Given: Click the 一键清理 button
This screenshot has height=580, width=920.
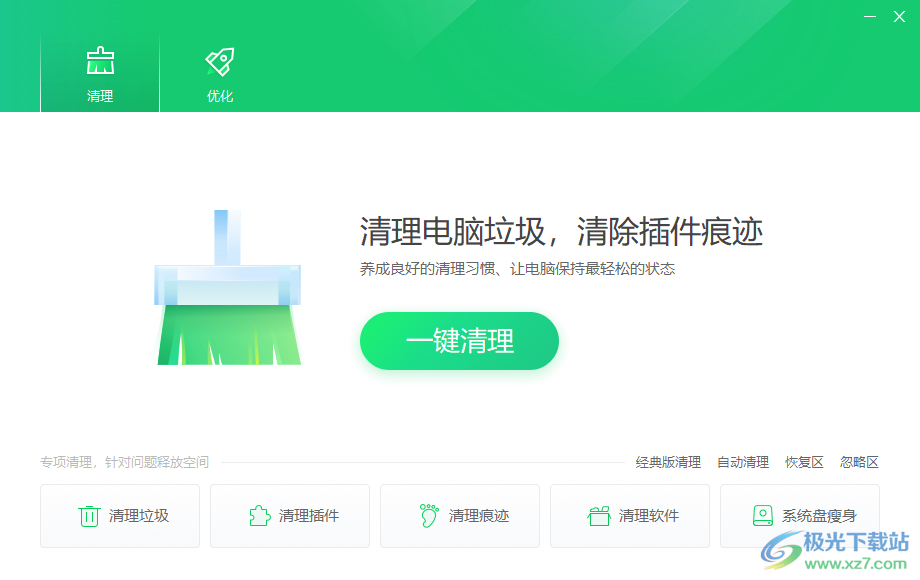Looking at the screenshot, I should 459,341.
